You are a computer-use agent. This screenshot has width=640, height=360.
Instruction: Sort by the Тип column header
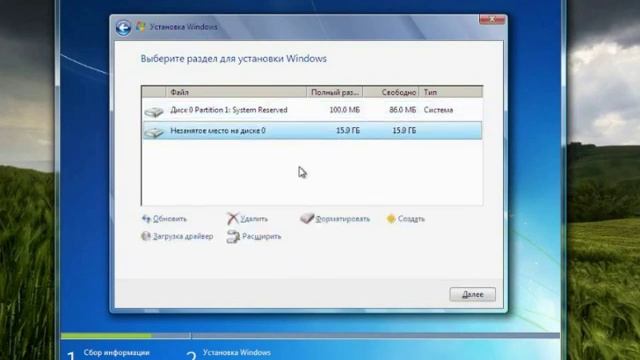(x=451, y=92)
